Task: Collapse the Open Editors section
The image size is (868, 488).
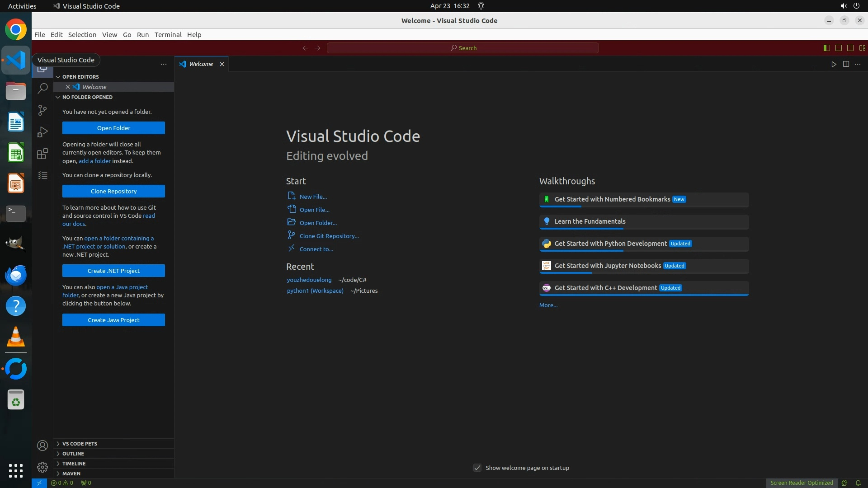Action: [x=80, y=77]
